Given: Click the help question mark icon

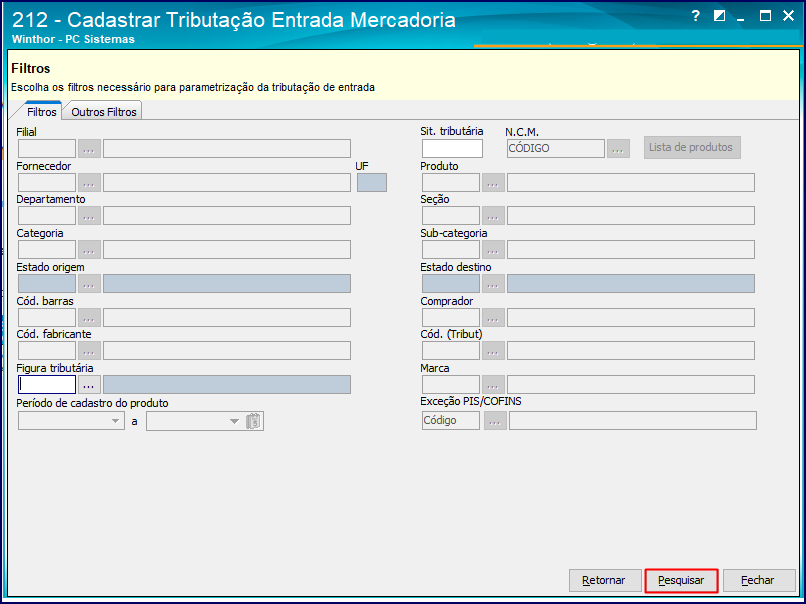Looking at the screenshot, I should [695, 16].
